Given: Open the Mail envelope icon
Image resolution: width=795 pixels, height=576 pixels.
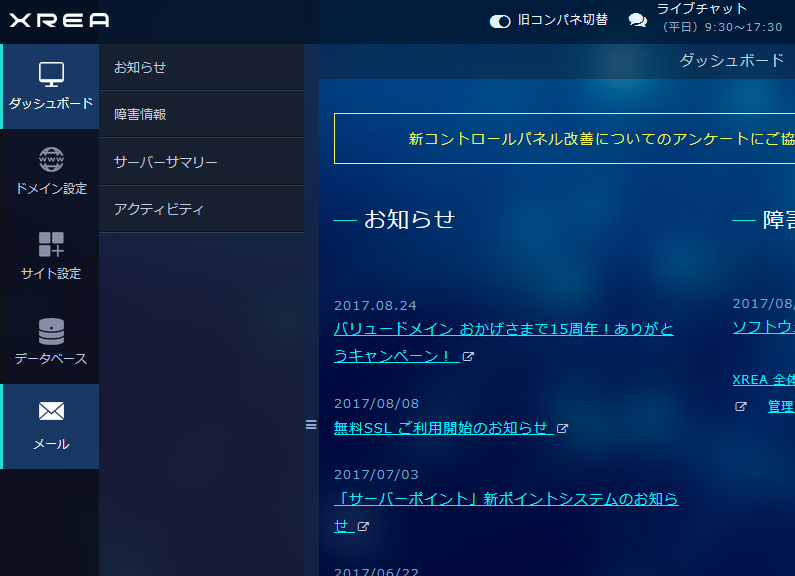Looking at the screenshot, I should click(x=51, y=411).
